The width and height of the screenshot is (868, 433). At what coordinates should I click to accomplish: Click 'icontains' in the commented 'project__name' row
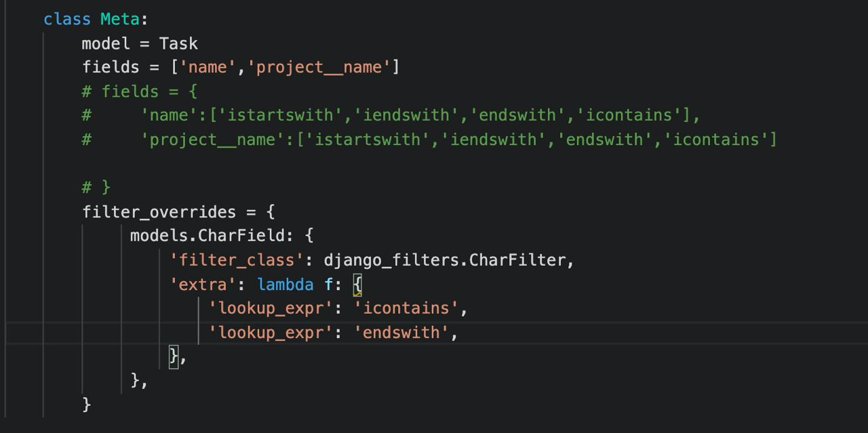pos(716,140)
